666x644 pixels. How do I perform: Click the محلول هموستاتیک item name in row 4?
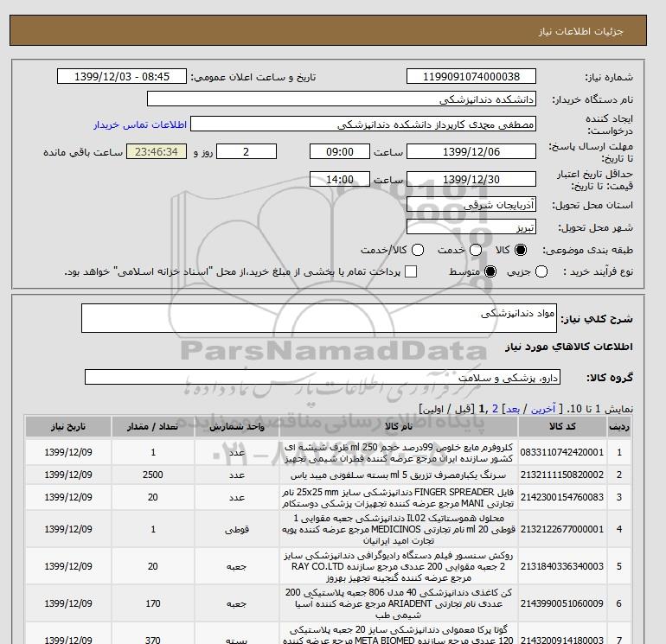point(399,529)
